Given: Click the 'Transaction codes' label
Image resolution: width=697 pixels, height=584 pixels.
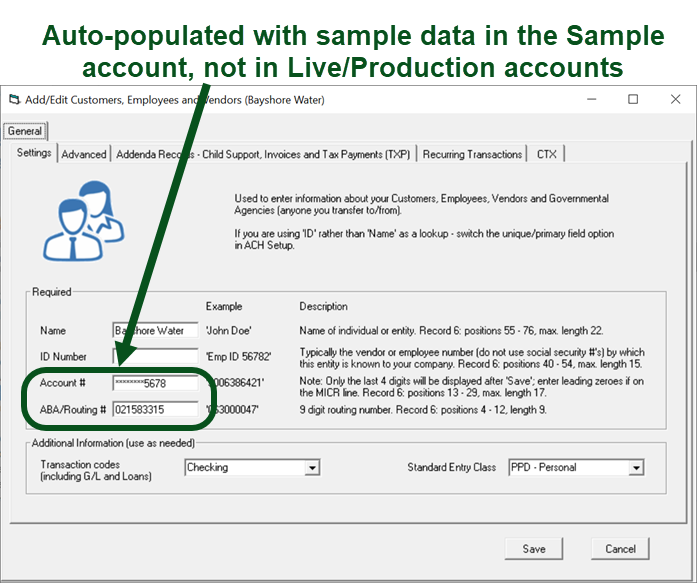Looking at the screenshot, I should click(80, 464).
